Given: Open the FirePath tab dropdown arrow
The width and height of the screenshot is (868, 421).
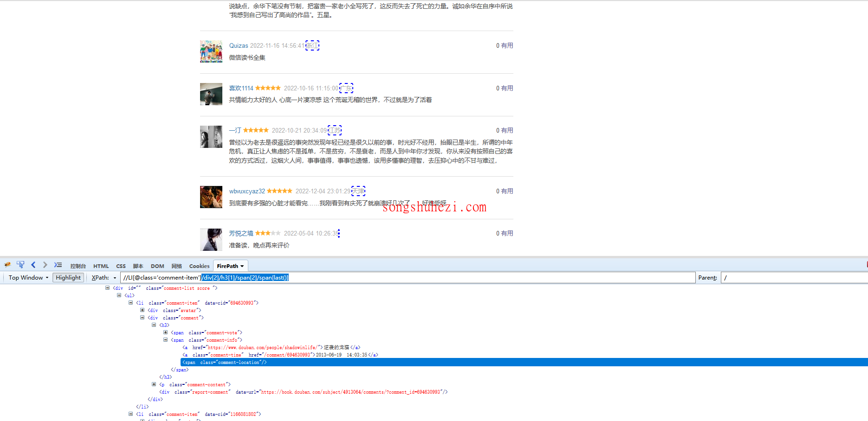Looking at the screenshot, I should pyautogui.click(x=242, y=266).
